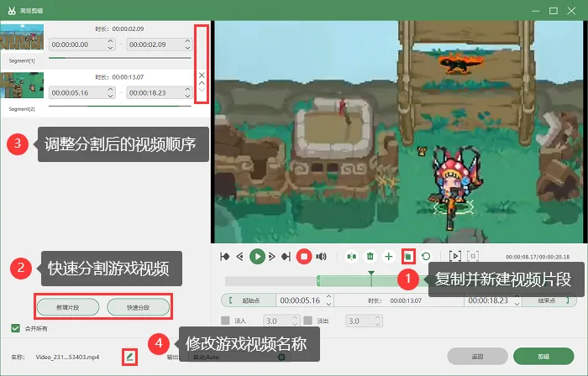The height and width of the screenshot is (376, 588).
Task: Jump to the end of the video
Action: pyautogui.click(x=286, y=257)
